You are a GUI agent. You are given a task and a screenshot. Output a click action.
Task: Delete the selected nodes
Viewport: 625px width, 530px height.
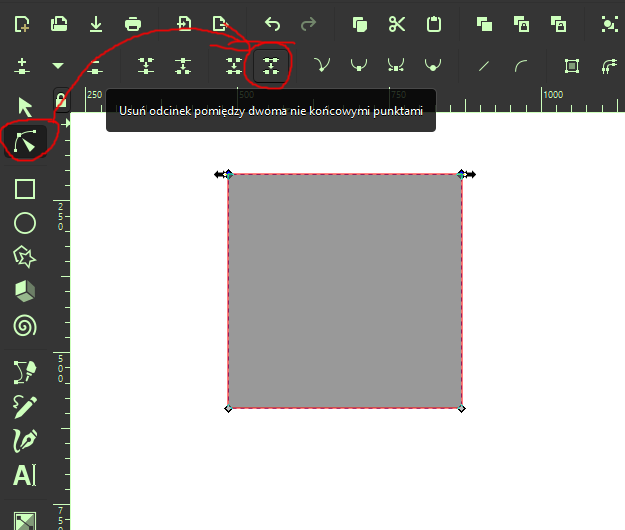(95, 66)
